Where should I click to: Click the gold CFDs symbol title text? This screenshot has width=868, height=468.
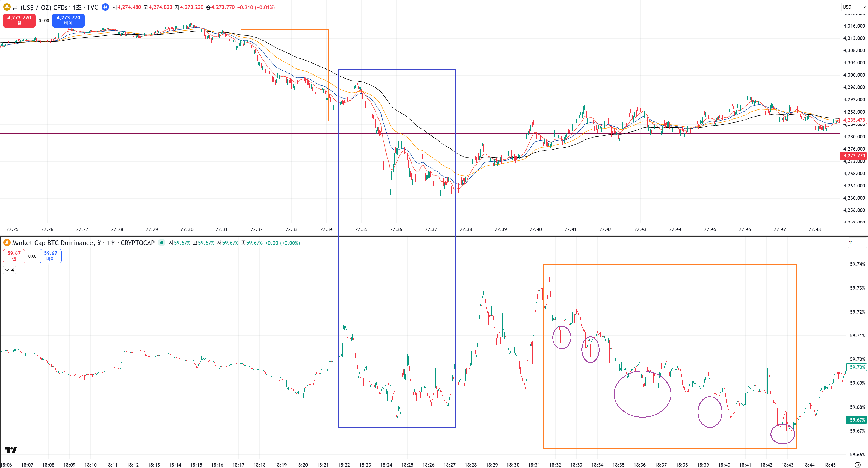pyautogui.click(x=55, y=7)
